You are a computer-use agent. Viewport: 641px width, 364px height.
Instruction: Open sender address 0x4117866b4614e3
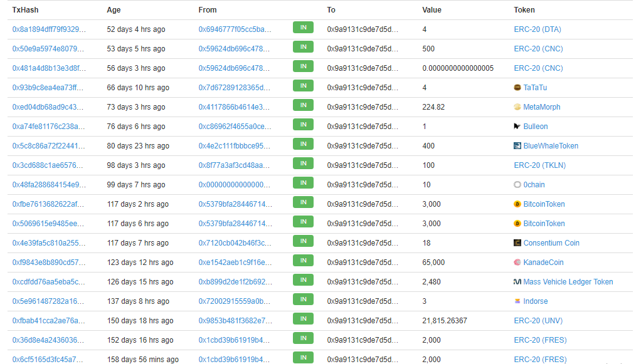pyautogui.click(x=234, y=107)
